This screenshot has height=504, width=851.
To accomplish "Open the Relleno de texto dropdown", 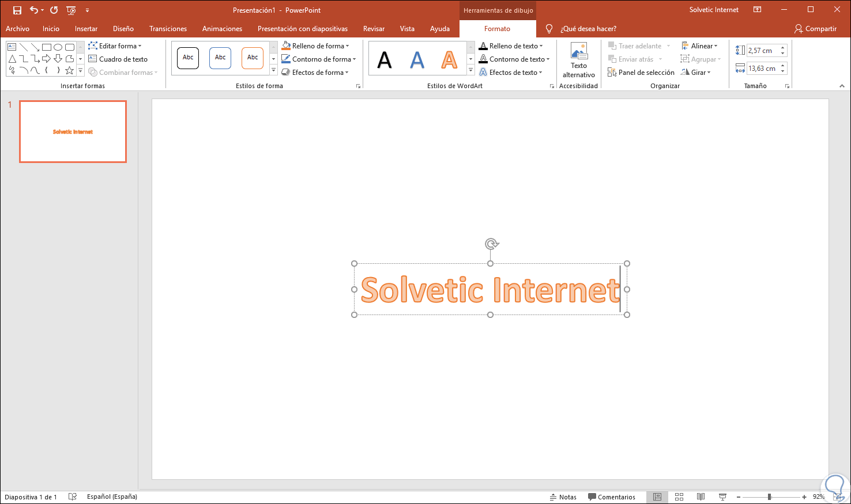I will point(511,46).
